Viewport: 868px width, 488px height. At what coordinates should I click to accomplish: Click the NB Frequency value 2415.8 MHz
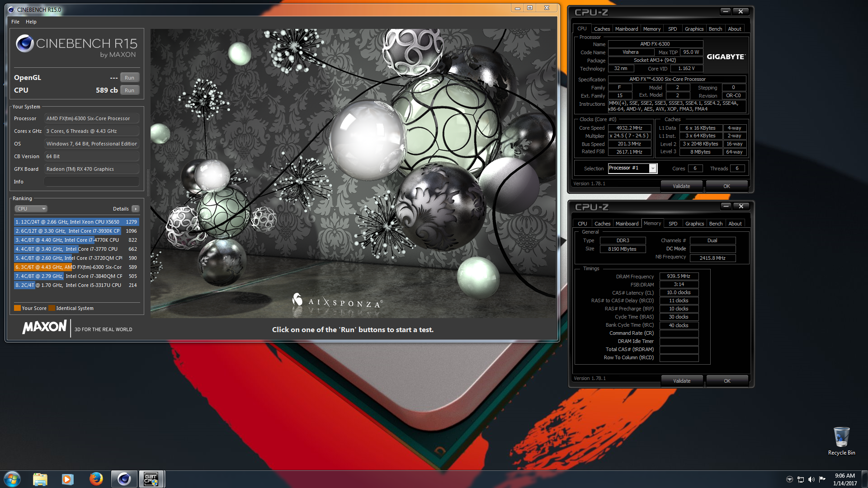712,258
